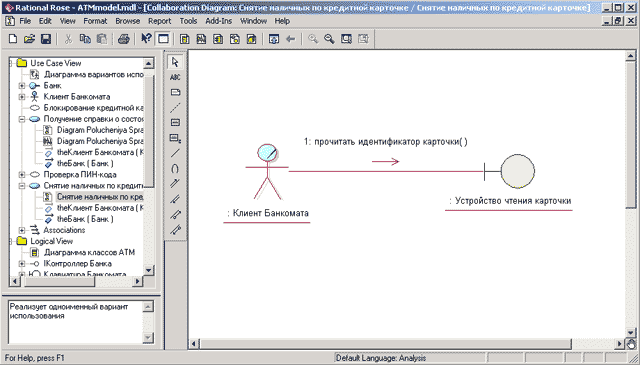
Task: Select the ABC Text Box tool
Action: pos(175,77)
